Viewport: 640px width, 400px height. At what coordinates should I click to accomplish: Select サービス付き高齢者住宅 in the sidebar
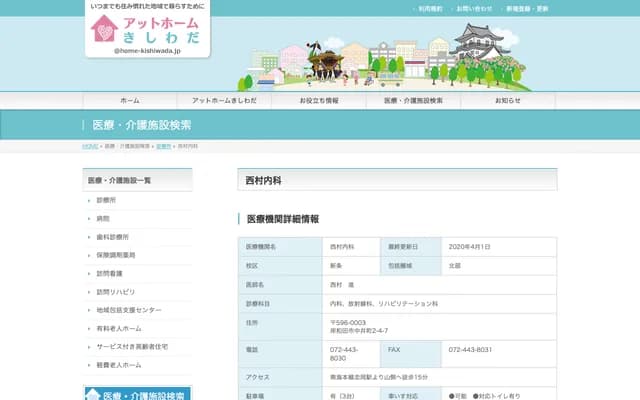[131, 346]
